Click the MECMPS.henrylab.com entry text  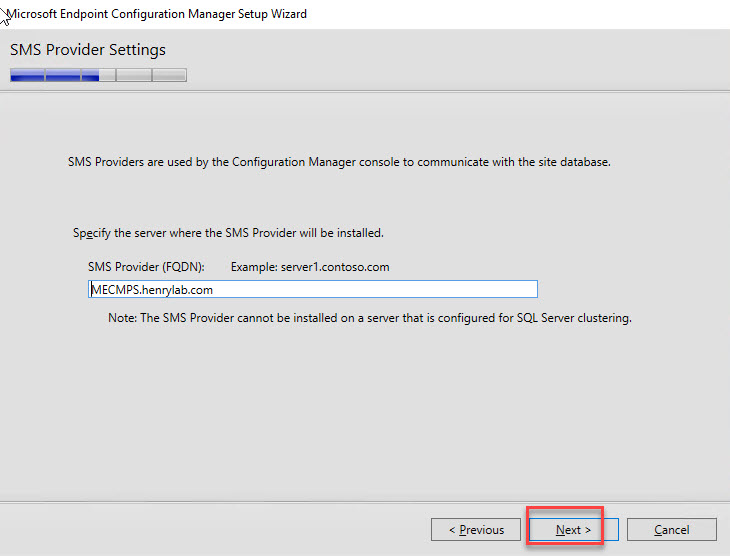pyautogui.click(x=151, y=289)
